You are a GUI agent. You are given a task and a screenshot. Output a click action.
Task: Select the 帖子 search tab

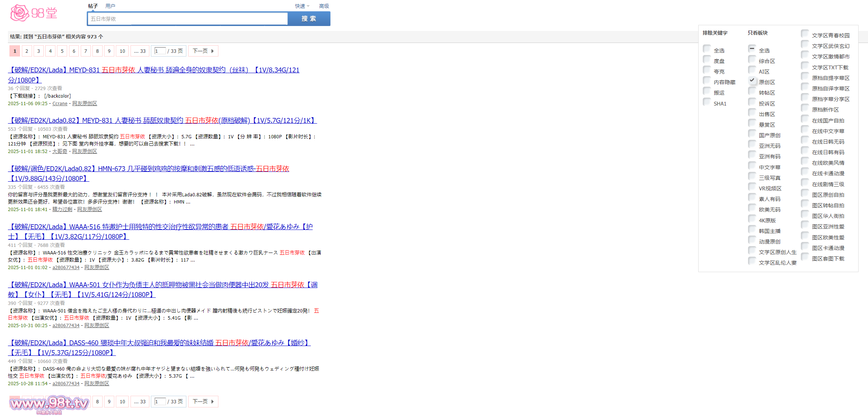click(x=93, y=6)
